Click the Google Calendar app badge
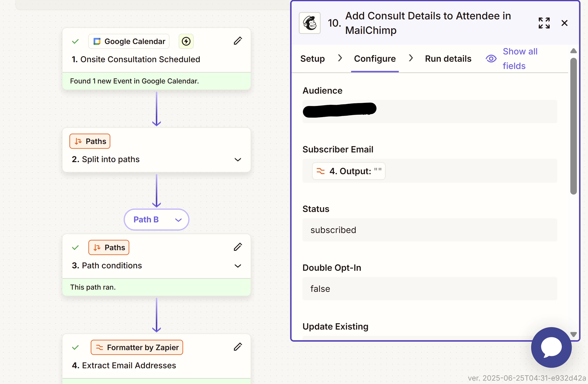Screen dimensions: 588x384 (x=129, y=41)
